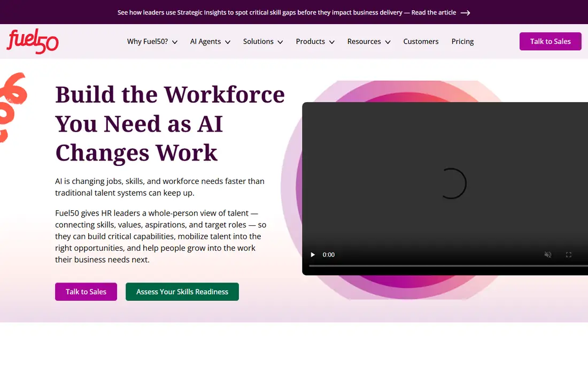Click Assess Your Skills Readiness button
The height and width of the screenshot is (368, 588).
click(x=182, y=292)
